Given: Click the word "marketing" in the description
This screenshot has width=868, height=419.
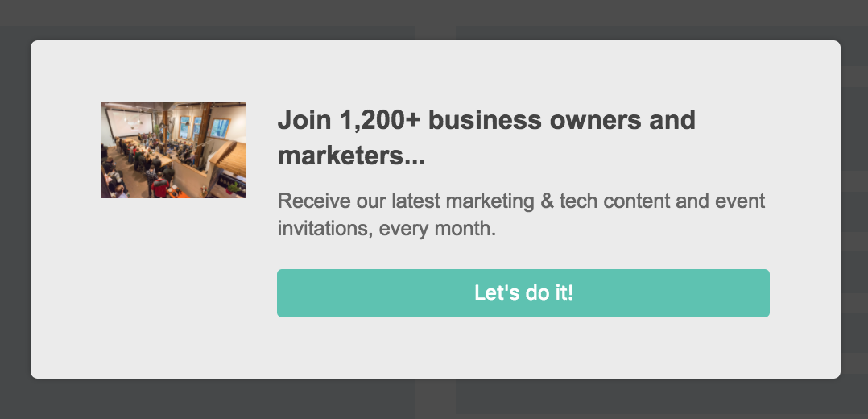Looking at the screenshot, I should [x=490, y=201].
